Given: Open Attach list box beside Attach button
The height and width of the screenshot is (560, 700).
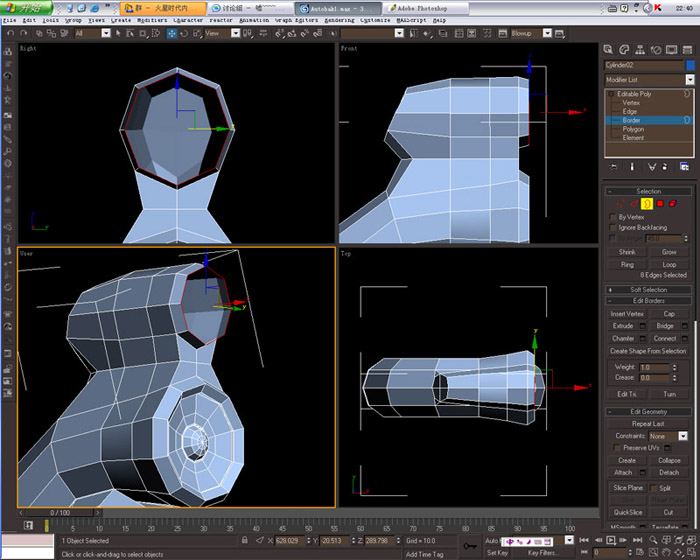Looking at the screenshot, I should pyautogui.click(x=643, y=472).
